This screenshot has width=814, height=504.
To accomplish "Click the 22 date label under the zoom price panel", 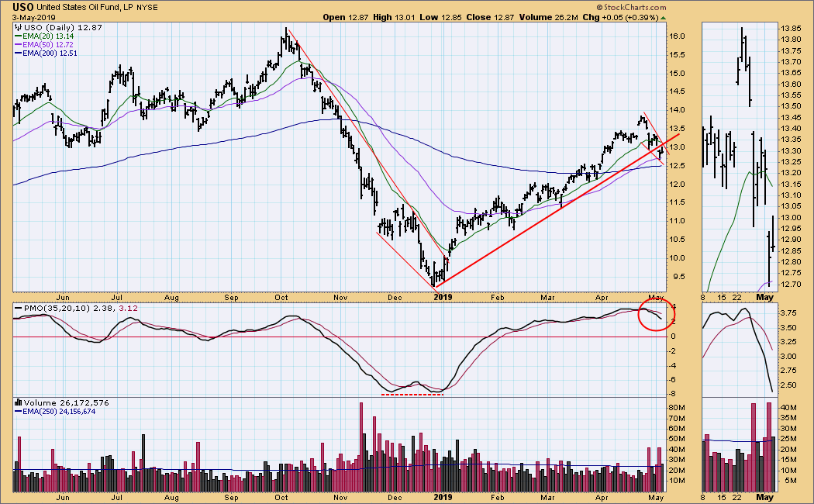I will (x=737, y=298).
